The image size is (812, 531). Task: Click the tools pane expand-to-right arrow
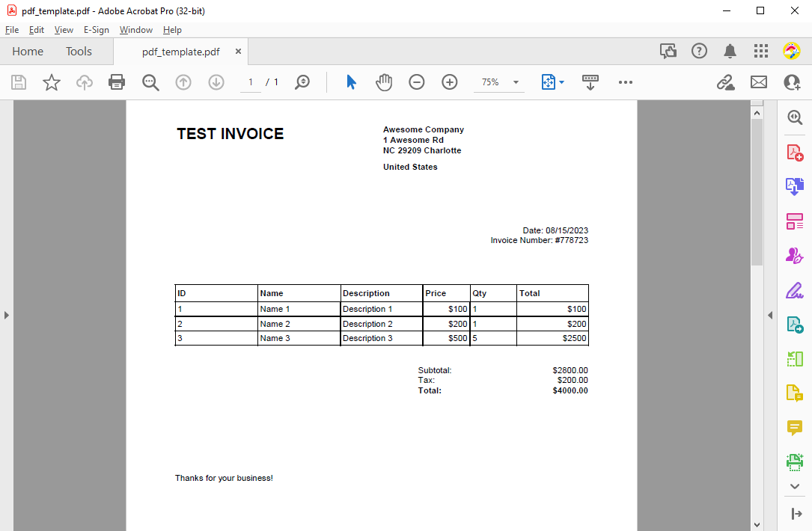[796, 514]
